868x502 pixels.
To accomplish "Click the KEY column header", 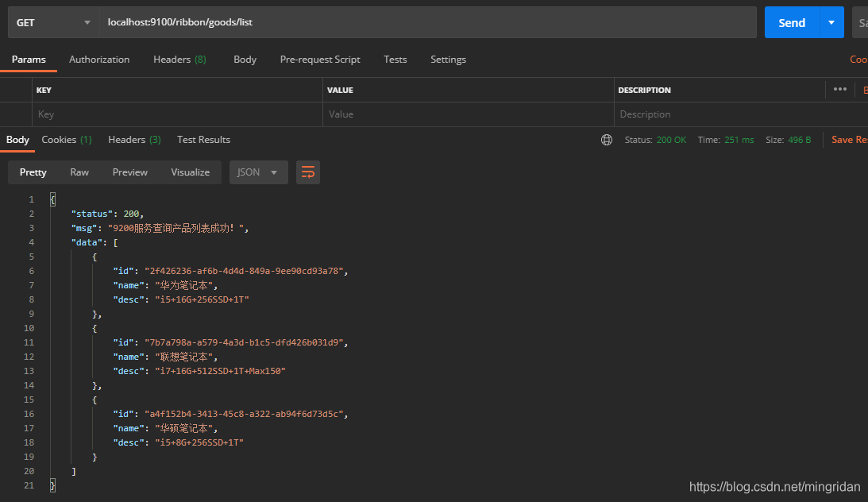I will pos(44,91).
